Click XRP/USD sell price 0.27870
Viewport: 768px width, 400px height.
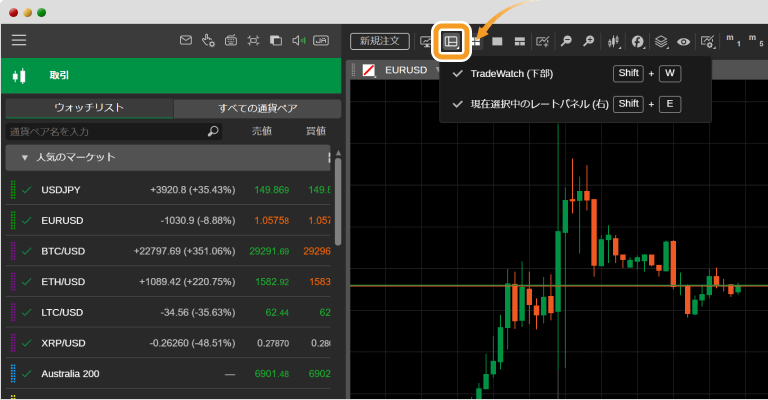tap(273, 343)
